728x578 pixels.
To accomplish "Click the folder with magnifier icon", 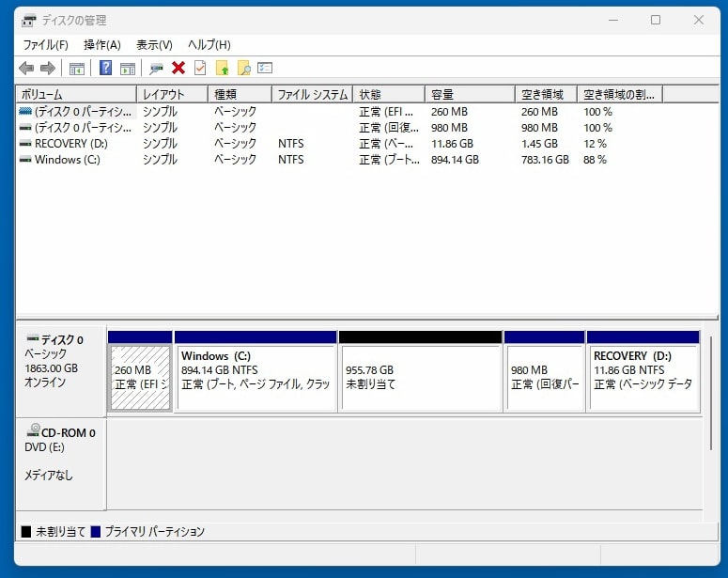I will (x=244, y=68).
